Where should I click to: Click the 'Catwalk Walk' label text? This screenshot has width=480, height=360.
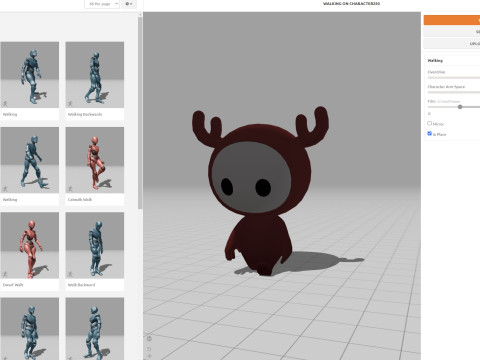click(x=80, y=200)
